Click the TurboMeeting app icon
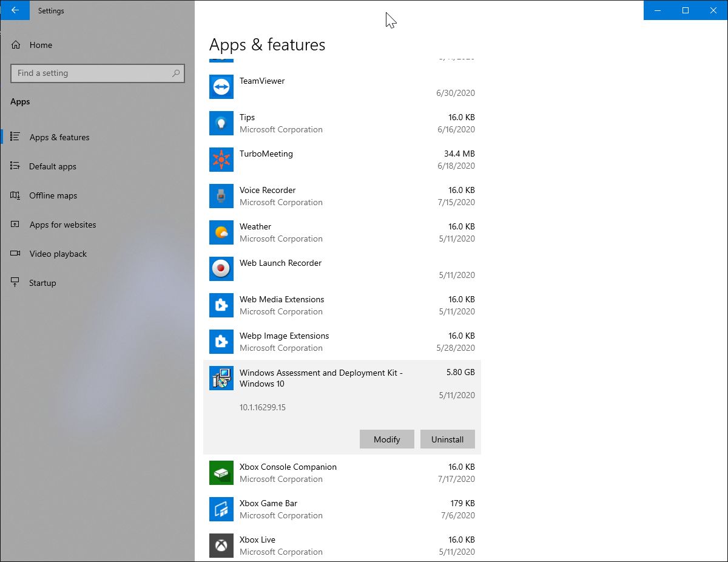728x562 pixels. tap(221, 160)
